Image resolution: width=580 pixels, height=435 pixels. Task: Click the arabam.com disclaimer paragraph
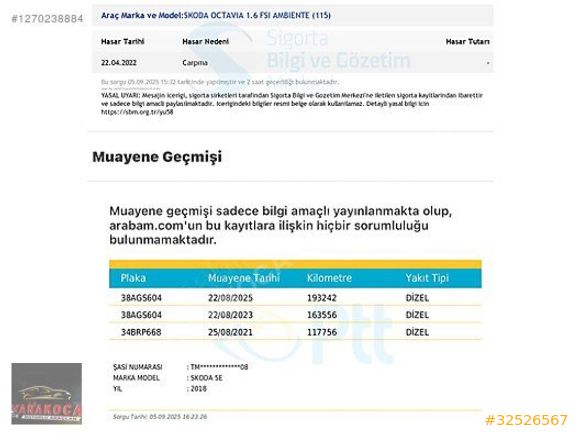coord(280,225)
